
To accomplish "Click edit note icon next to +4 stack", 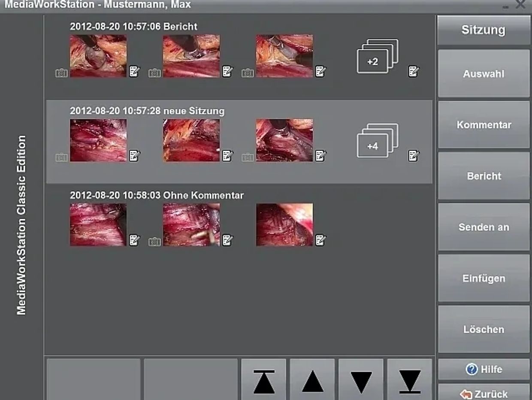I will [x=414, y=155].
